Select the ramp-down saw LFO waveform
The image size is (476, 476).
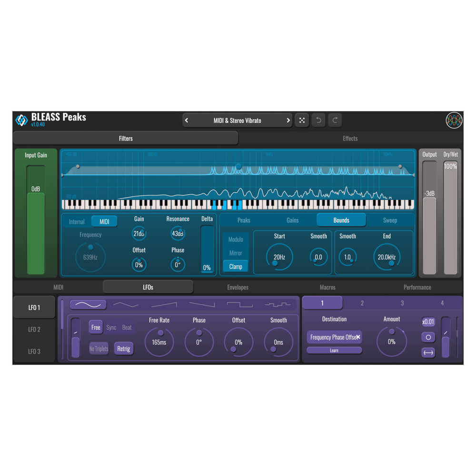pos(202,305)
